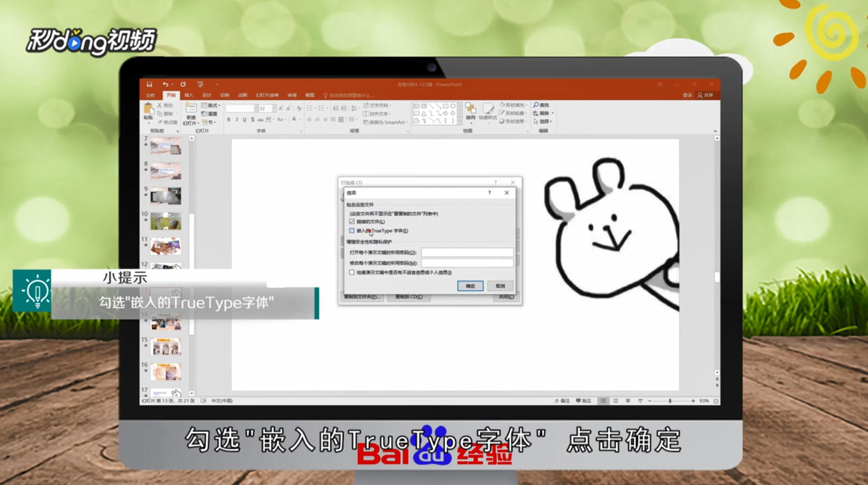Viewport: 868px width, 485px height.
Task: Check Embedded TrueType fonts (嵌入的TrueType字体) checkbox
Action: pyautogui.click(x=352, y=231)
